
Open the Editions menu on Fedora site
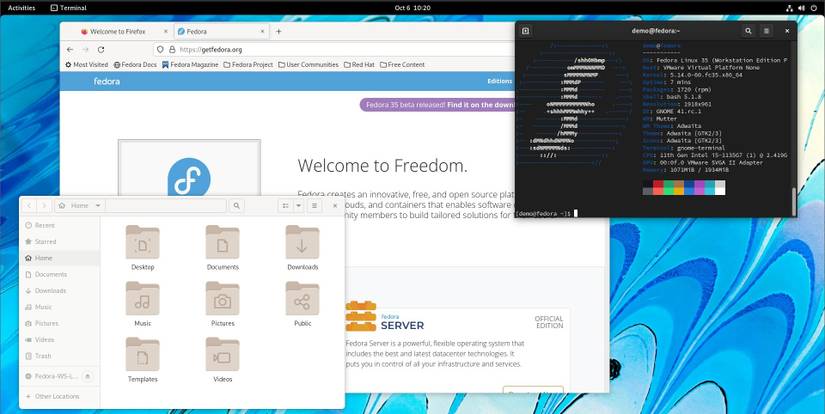pyautogui.click(x=500, y=82)
